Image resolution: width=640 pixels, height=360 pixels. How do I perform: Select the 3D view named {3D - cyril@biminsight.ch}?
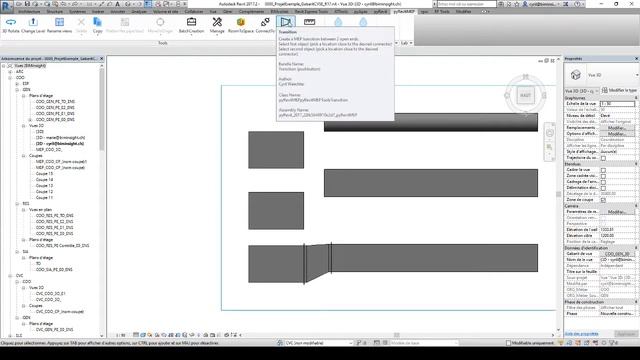pyautogui.click(x=60, y=144)
